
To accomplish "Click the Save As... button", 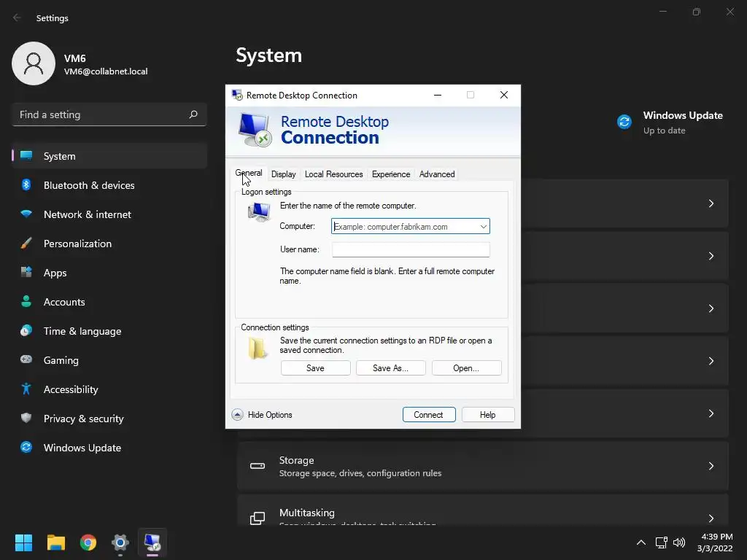I will pyautogui.click(x=391, y=368).
